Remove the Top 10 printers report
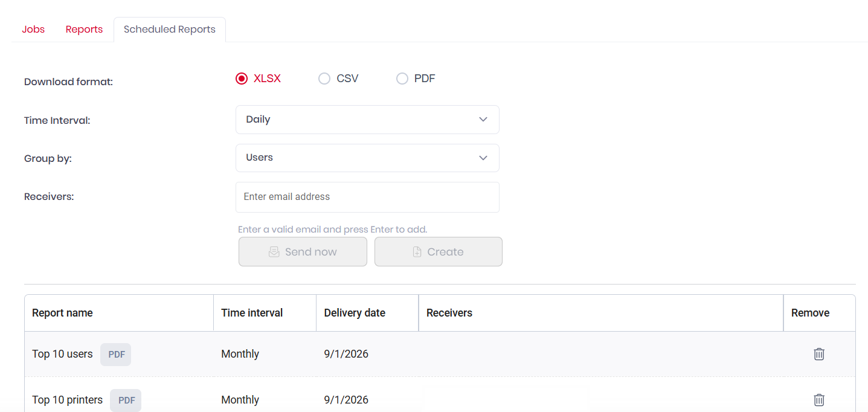Screen dimensions: 868x412 pos(818,400)
